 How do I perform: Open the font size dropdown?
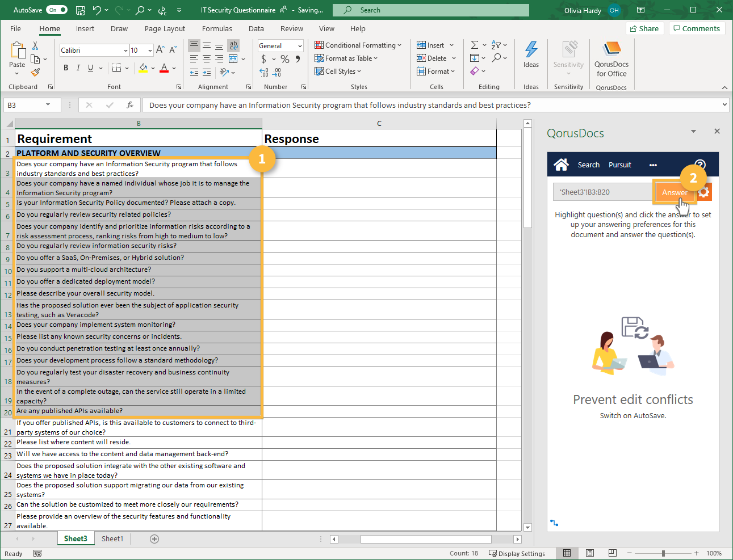pos(150,50)
